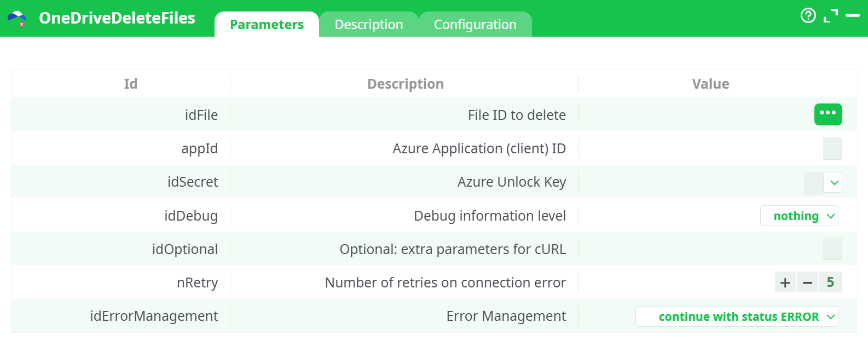Image resolution: width=868 pixels, height=346 pixels.
Task: Click the chevron next to the idSecret field
Action: [x=832, y=182]
